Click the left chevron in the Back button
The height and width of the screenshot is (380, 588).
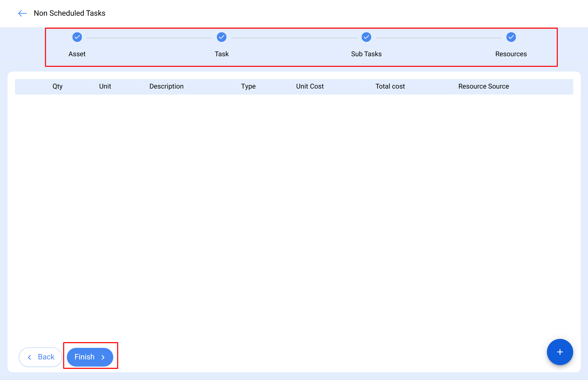30,357
